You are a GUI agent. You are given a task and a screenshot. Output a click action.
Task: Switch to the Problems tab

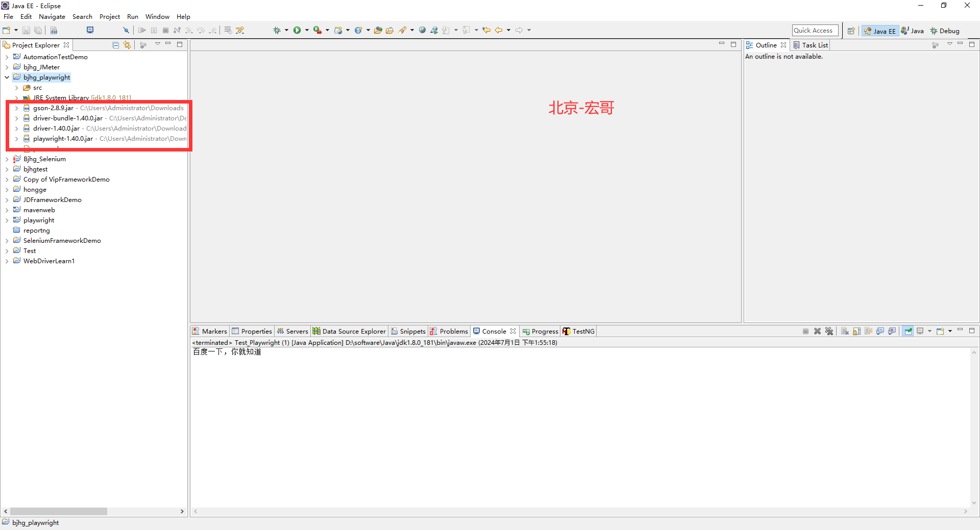449,331
